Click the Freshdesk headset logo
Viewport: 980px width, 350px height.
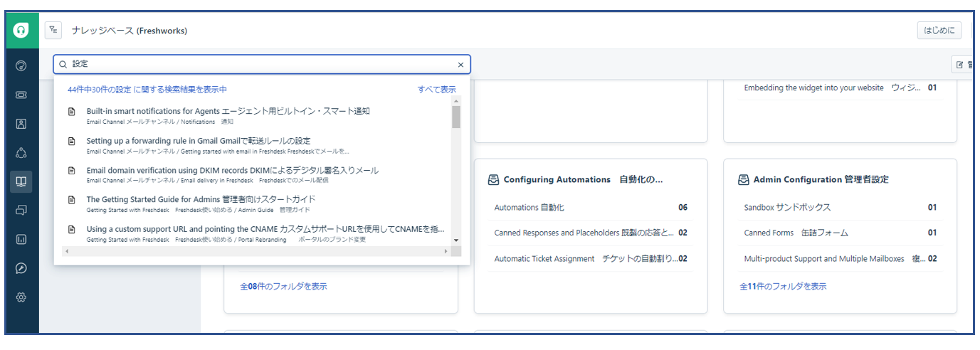pyautogui.click(x=21, y=31)
